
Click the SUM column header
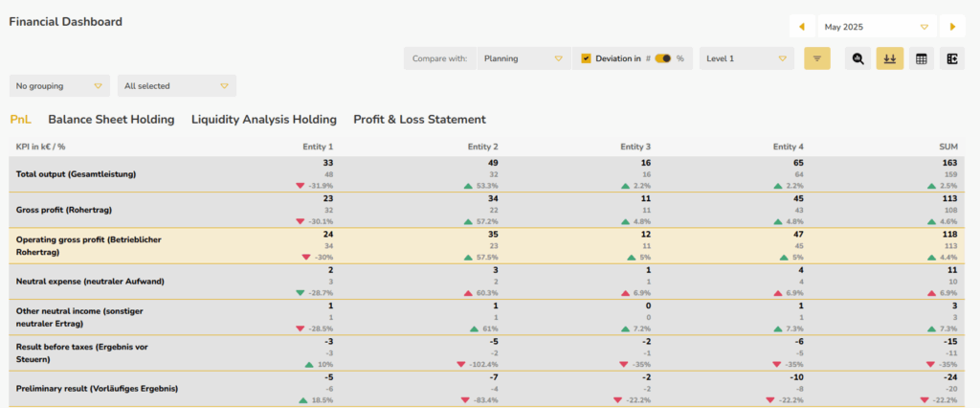tap(948, 147)
